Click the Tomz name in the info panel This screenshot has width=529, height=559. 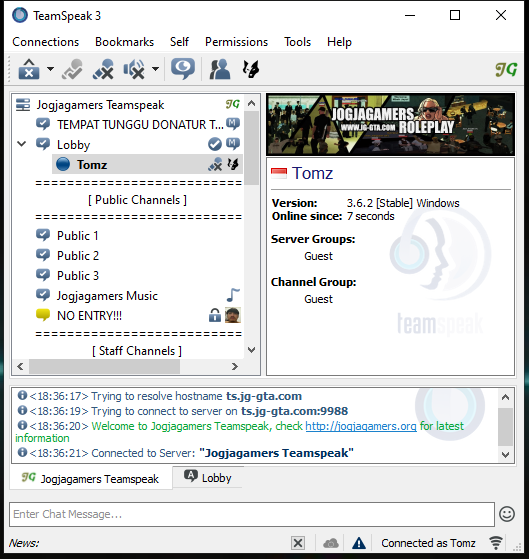pyautogui.click(x=312, y=173)
